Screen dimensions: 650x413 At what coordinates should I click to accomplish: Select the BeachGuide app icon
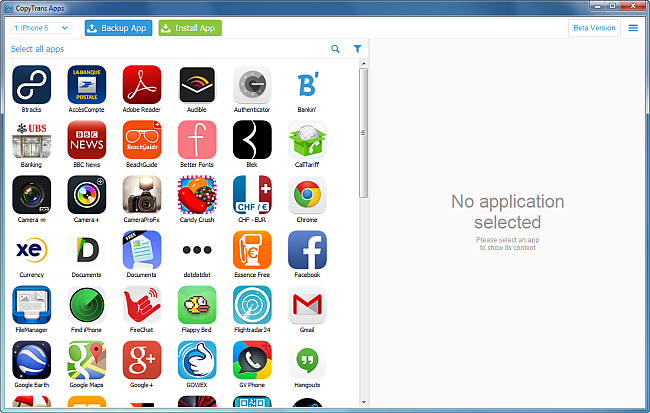tap(142, 140)
